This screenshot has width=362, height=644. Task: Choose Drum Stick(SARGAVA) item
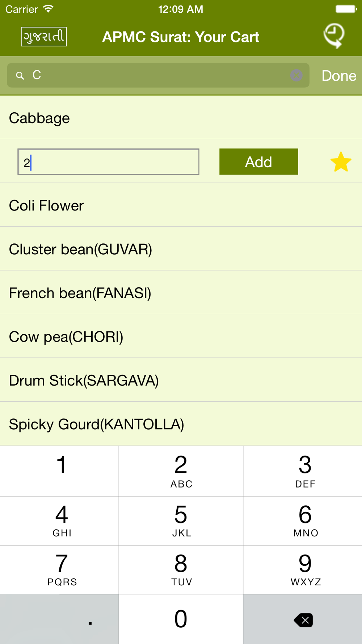(181, 380)
